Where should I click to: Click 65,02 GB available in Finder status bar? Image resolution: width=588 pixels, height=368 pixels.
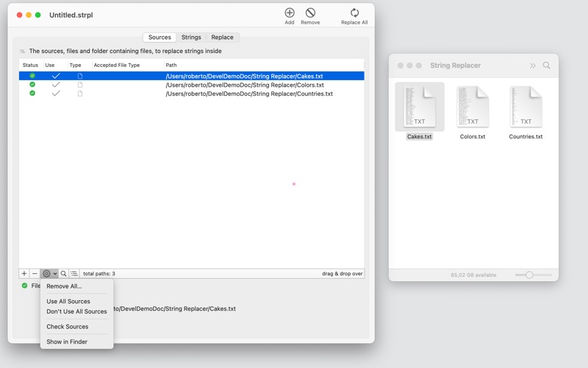coord(473,275)
